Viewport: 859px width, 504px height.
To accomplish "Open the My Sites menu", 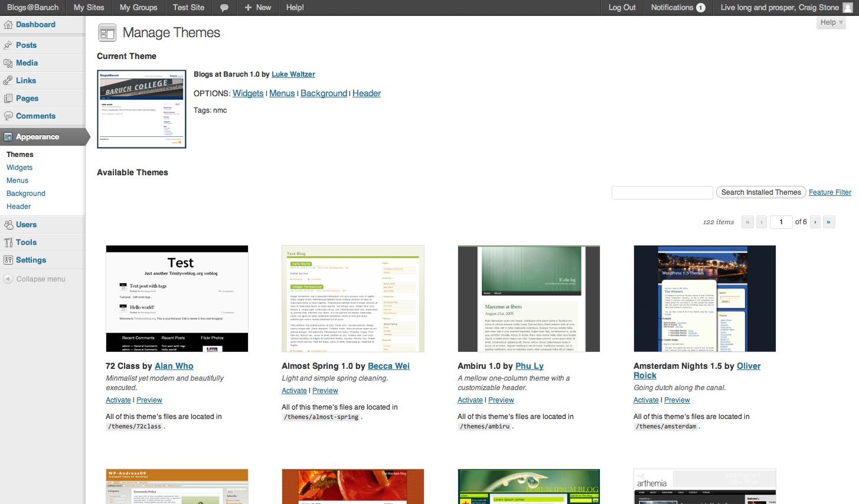I will click(x=89, y=8).
